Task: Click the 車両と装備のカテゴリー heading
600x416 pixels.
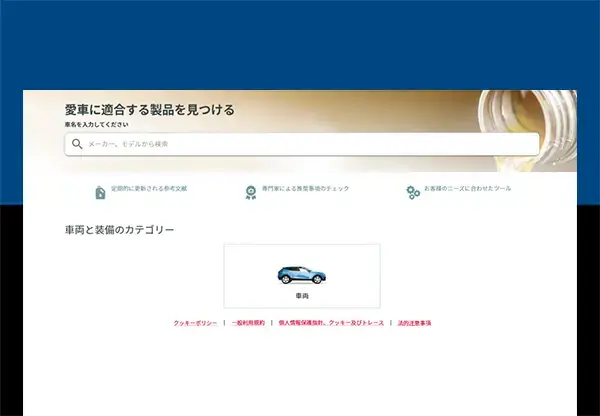Action: pyautogui.click(x=119, y=230)
